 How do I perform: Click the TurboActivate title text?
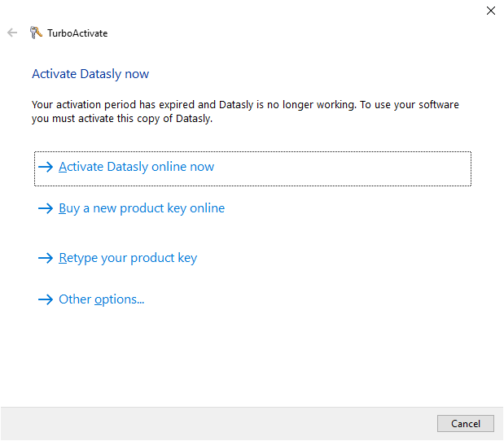point(77,33)
